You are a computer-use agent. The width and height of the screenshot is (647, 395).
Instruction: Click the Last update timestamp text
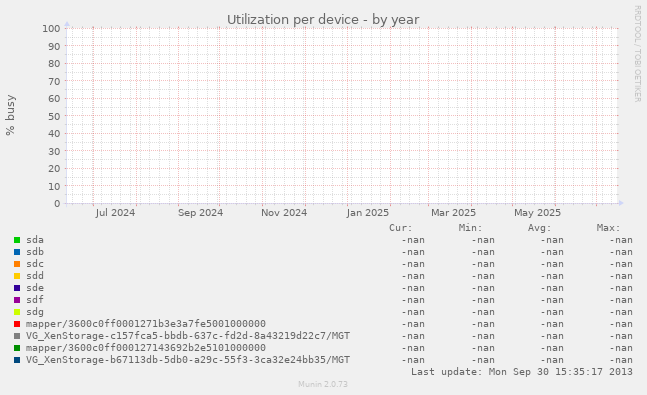tap(522, 372)
